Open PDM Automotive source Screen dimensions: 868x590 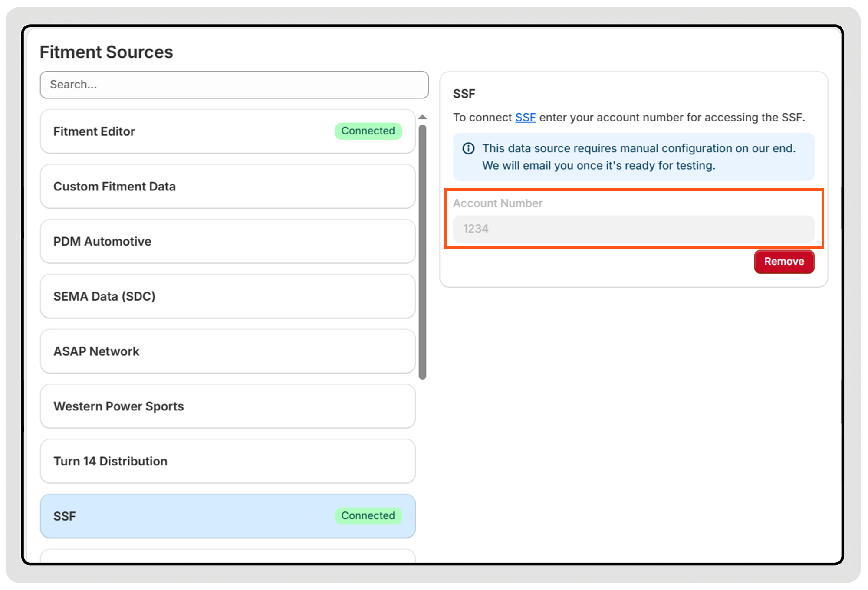(x=228, y=242)
